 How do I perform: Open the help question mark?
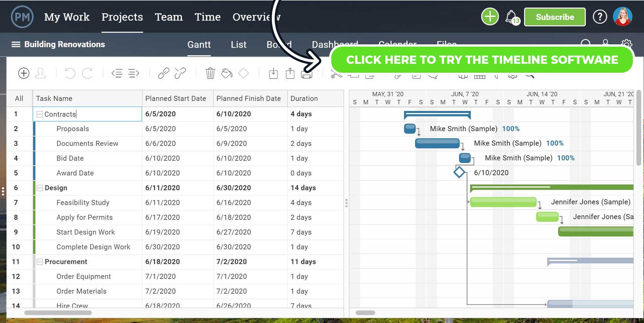(600, 17)
